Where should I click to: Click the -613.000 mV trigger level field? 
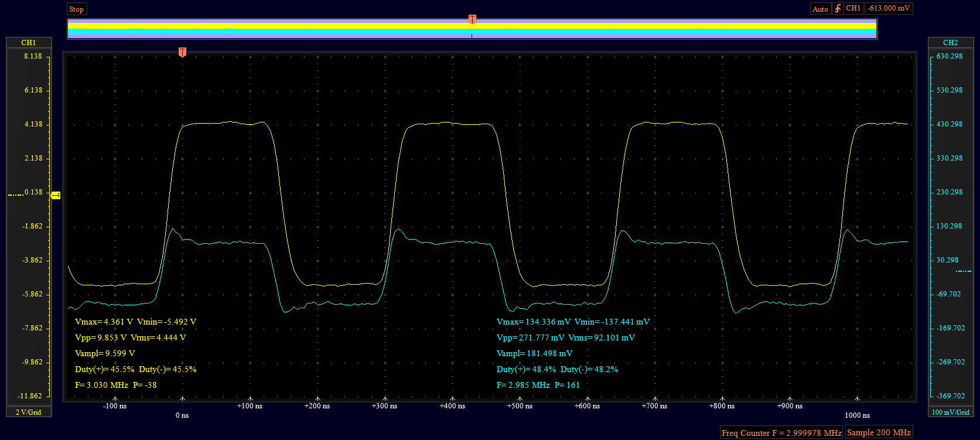(889, 8)
